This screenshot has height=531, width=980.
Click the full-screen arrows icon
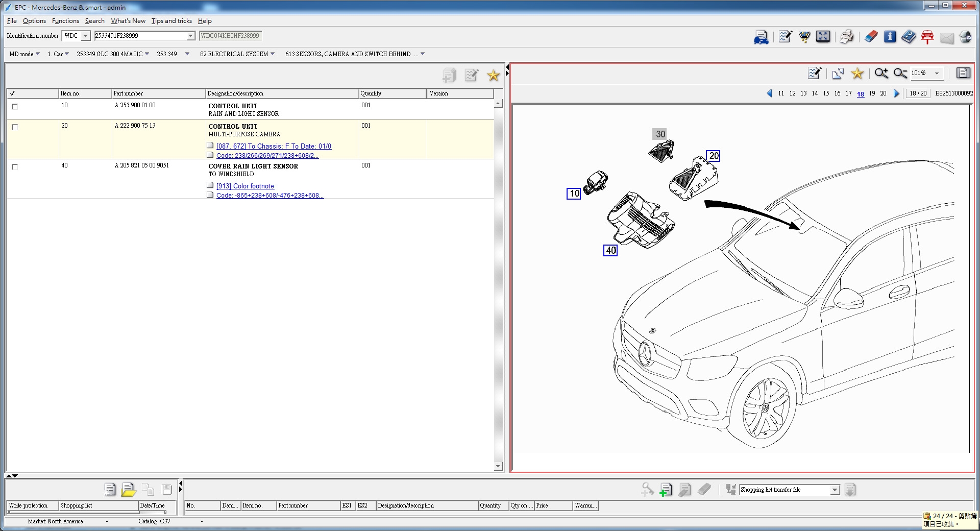pyautogui.click(x=823, y=37)
